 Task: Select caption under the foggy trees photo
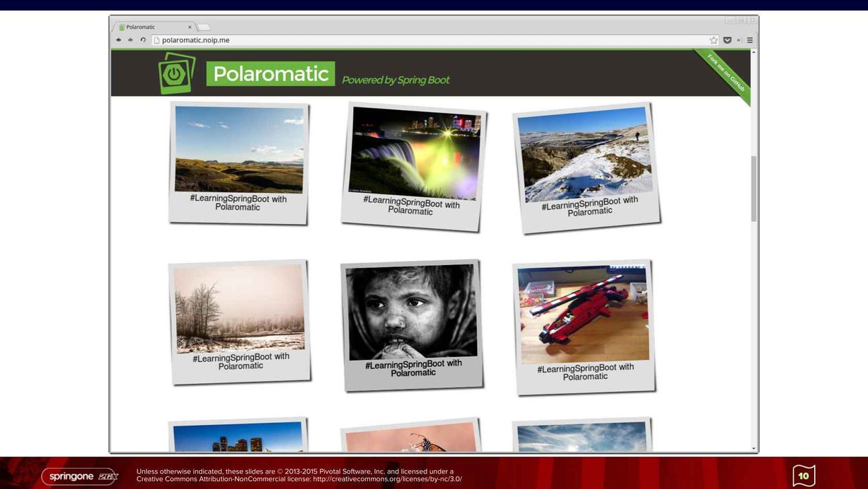pos(241,361)
